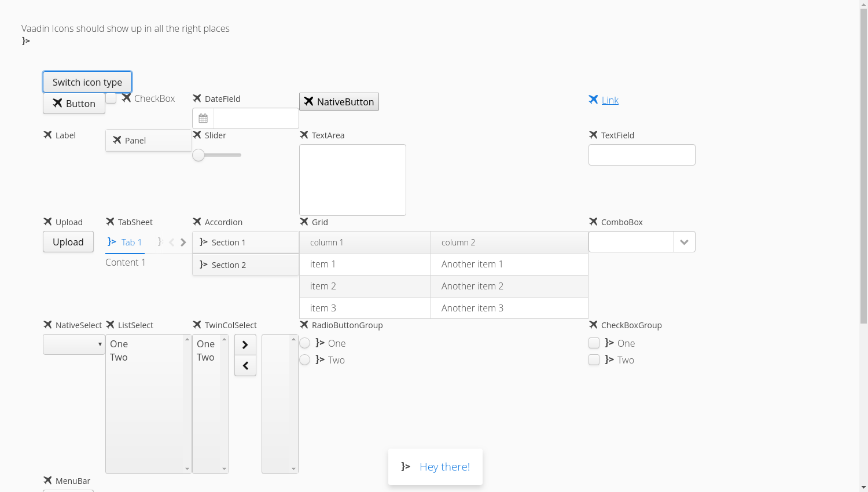Click the airplane icon next to CheckBox
Viewport: 868px width, 492px height.
126,98
